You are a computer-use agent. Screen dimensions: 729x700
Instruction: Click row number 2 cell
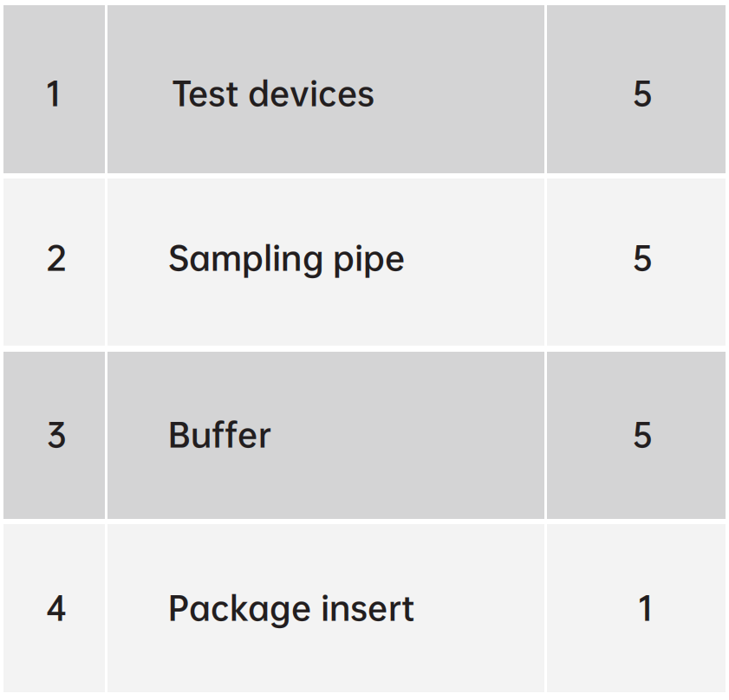tap(55, 259)
